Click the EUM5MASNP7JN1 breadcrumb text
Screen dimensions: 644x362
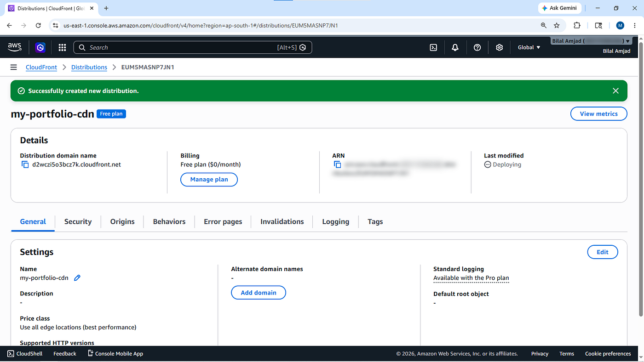[148, 67]
